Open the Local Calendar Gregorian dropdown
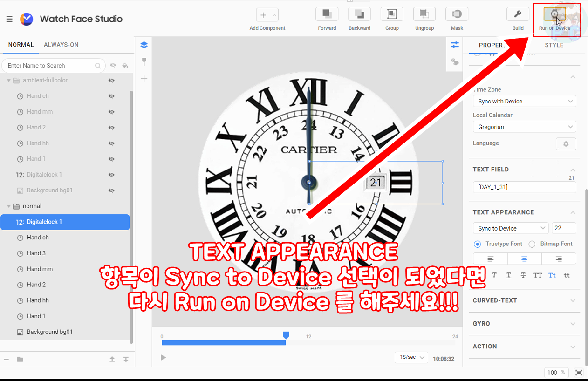Screen dimensions: 588x381 pyautogui.click(x=525, y=127)
